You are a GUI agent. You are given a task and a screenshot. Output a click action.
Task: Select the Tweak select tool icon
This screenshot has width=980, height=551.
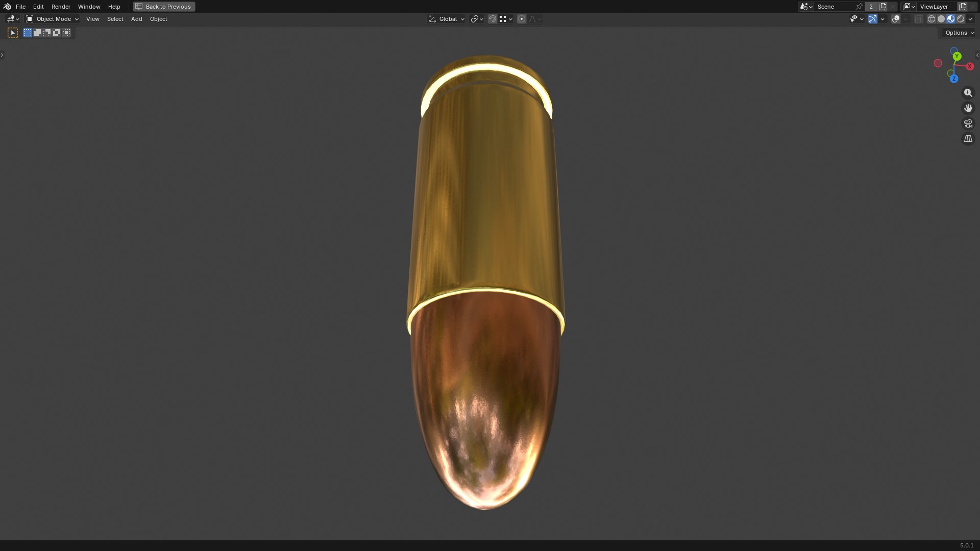[x=13, y=33]
